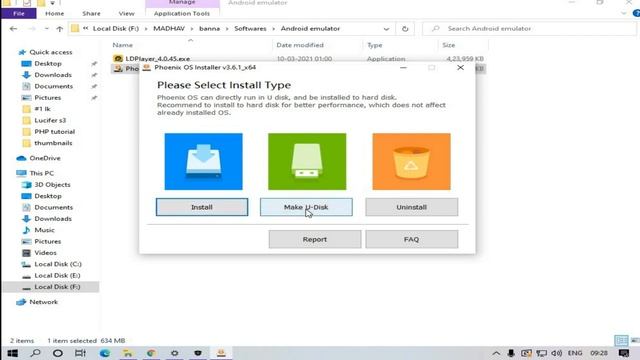Switch to details view layout icon

[621, 340]
